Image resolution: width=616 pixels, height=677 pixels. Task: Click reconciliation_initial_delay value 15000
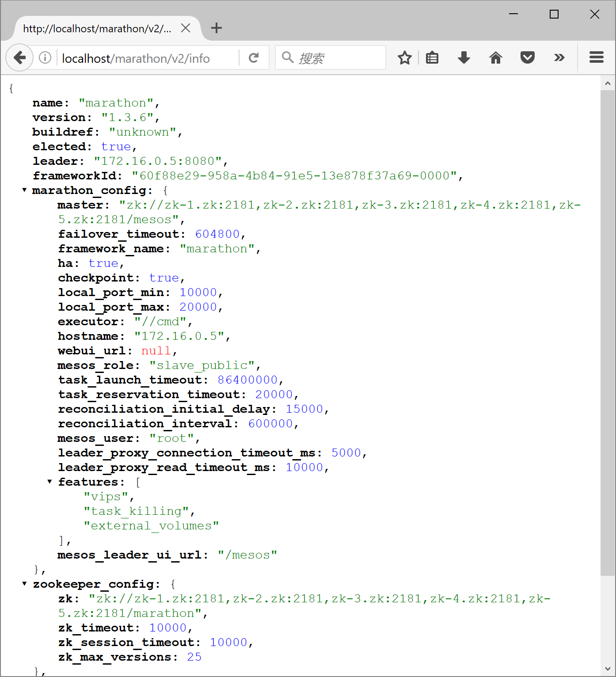(304, 409)
